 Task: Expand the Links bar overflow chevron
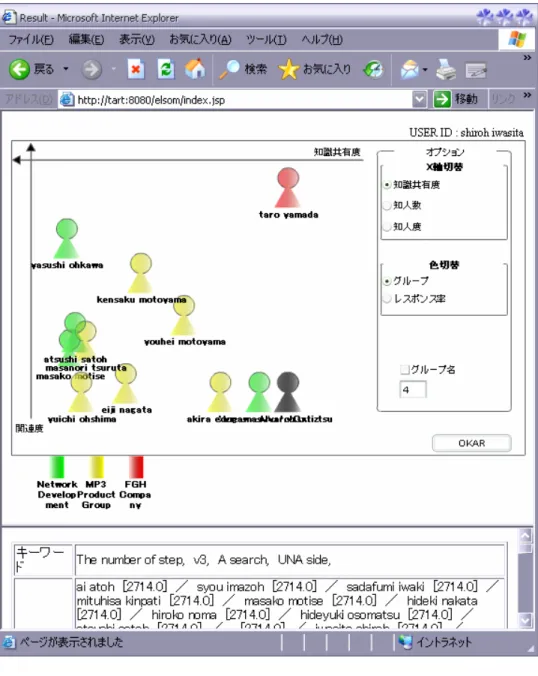(527, 95)
